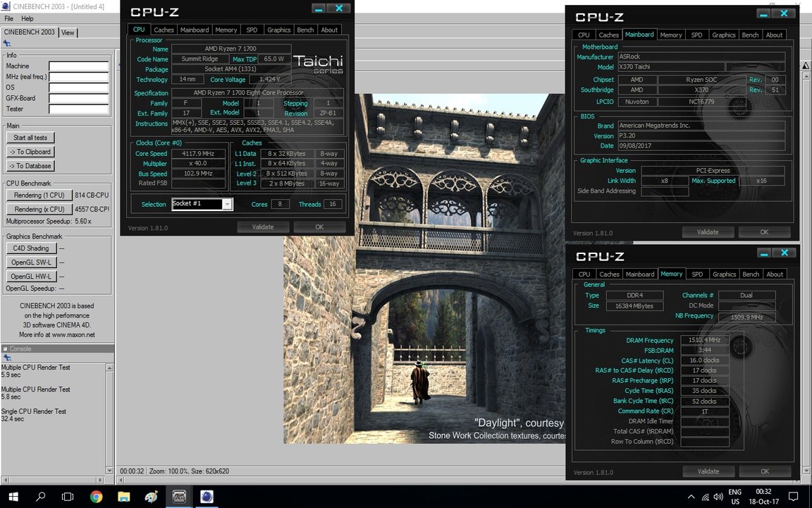Click the ENG US language indicator

(x=735, y=497)
